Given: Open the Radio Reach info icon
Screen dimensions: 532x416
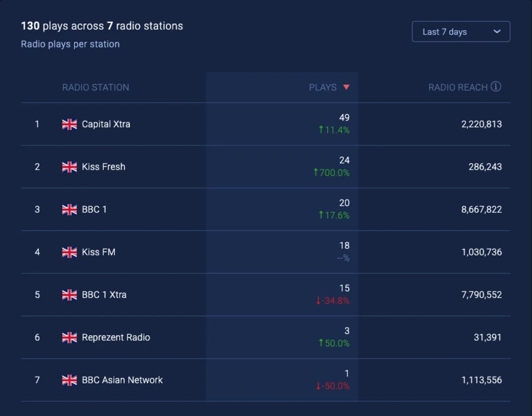Looking at the screenshot, I should coord(497,87).
